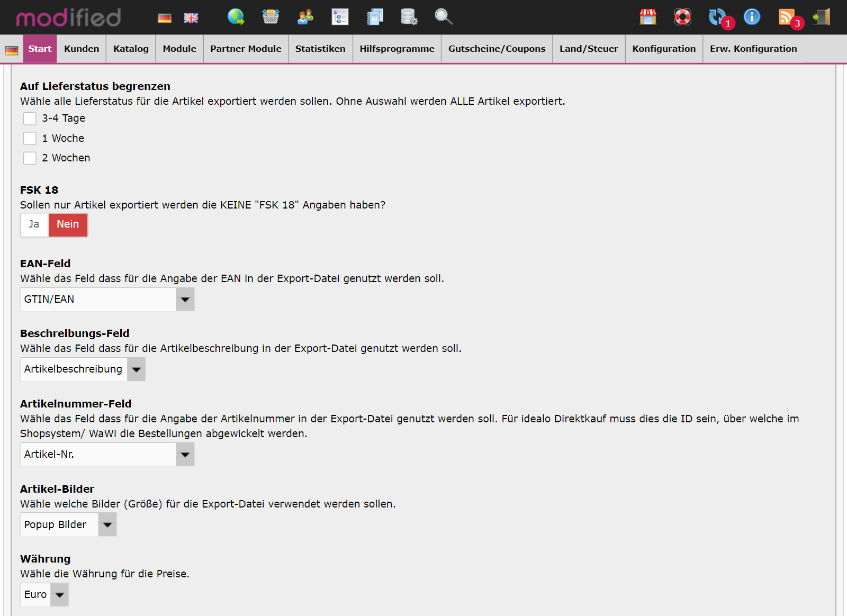Open the EAN-Feld GTIN/EAN dropdown

[x=107, y=300]
